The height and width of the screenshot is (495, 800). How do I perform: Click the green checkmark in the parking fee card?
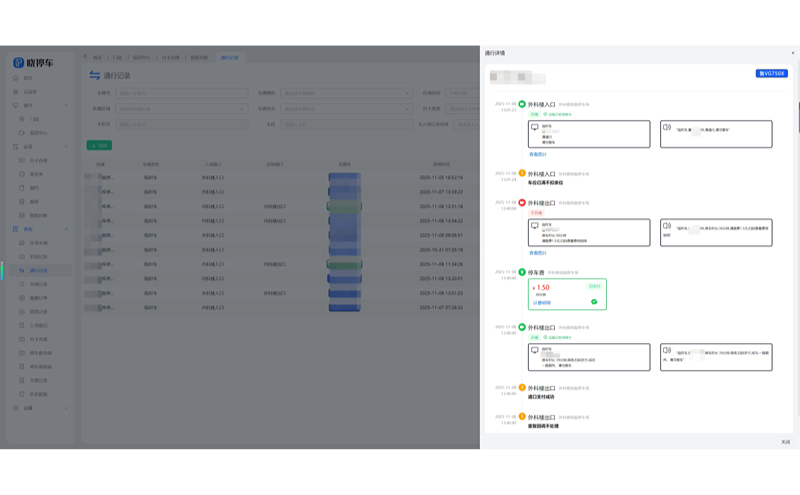tap(594, 301)
